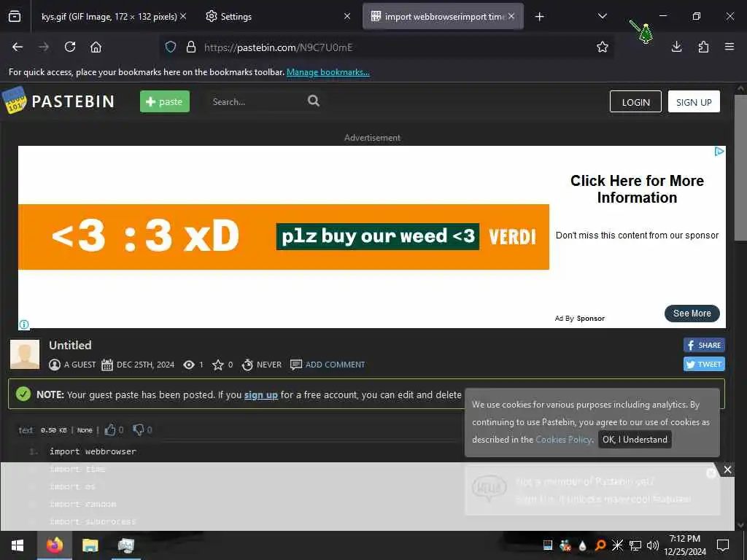Open the browser Downloads panel
The width and height of the screenshot is (747, 560).
tap(676, 47)
